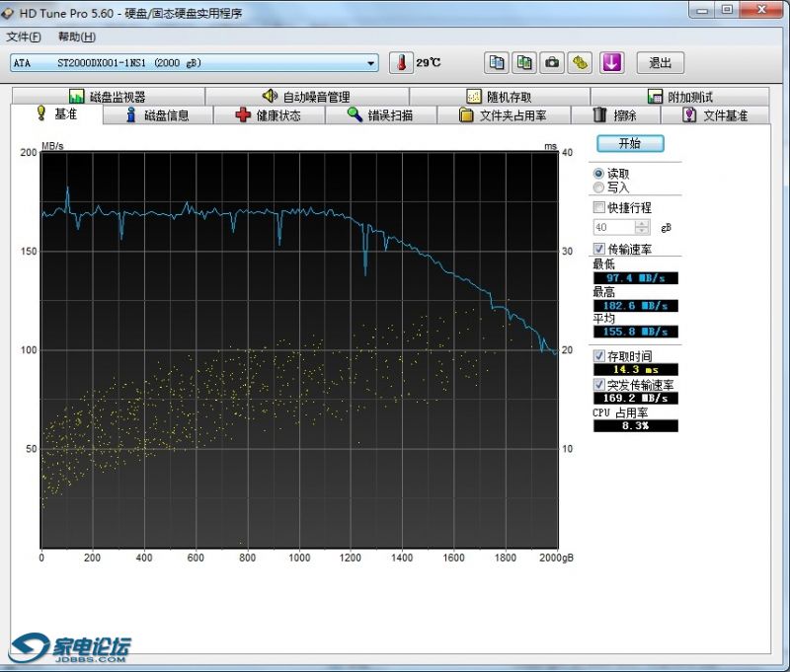Click the thermometer temperature icon

click(x=401, y=63)
